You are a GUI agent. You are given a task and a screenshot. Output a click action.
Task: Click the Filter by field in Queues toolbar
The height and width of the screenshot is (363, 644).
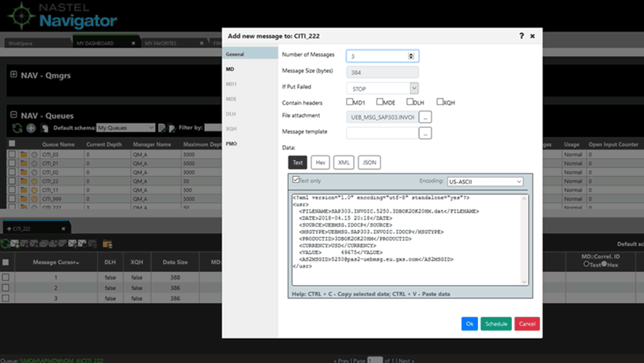click(x=213, y=128)
